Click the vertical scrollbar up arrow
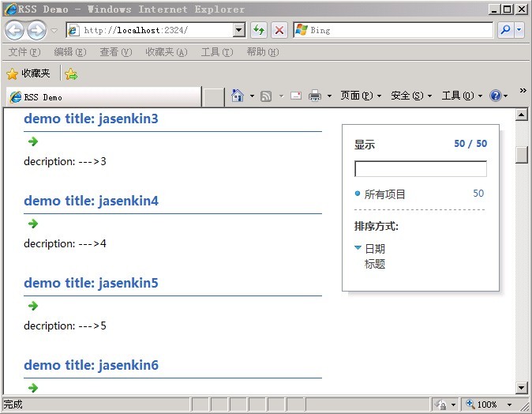Viewport: 532px width, 414px height. pos(521,115)
